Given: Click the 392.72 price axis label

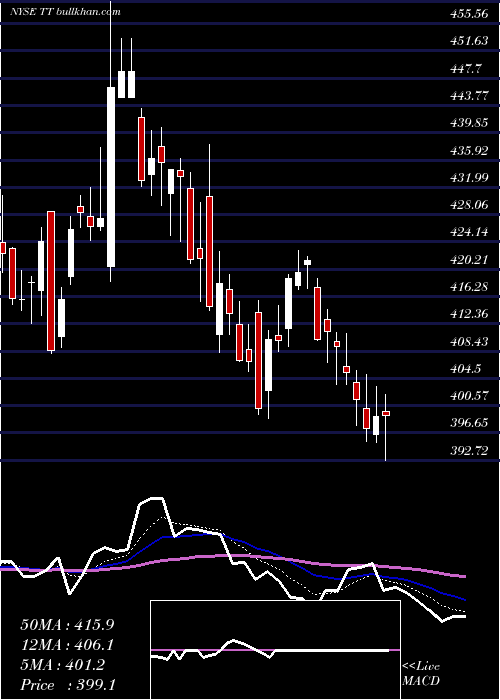Looking at the screenshot, I should coord(469,450).
